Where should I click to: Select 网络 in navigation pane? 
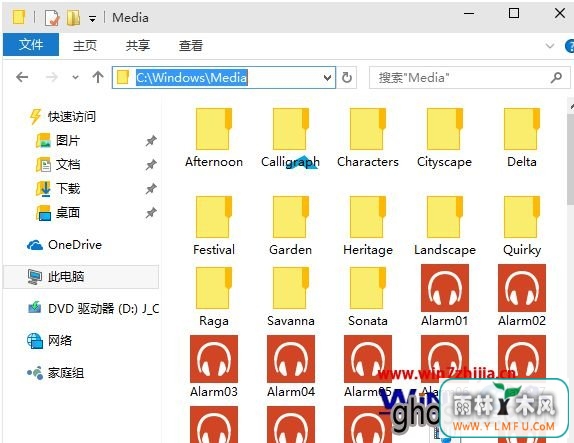49,341
